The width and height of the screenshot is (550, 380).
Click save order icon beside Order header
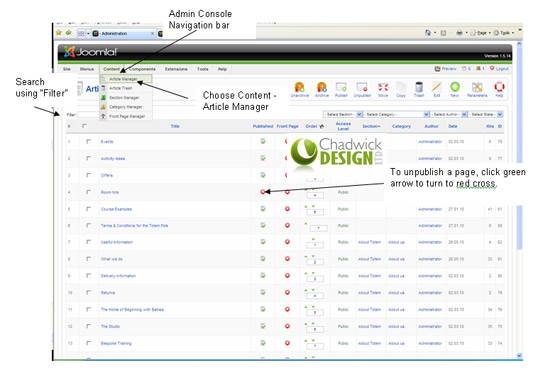click(x=321, y=126)
